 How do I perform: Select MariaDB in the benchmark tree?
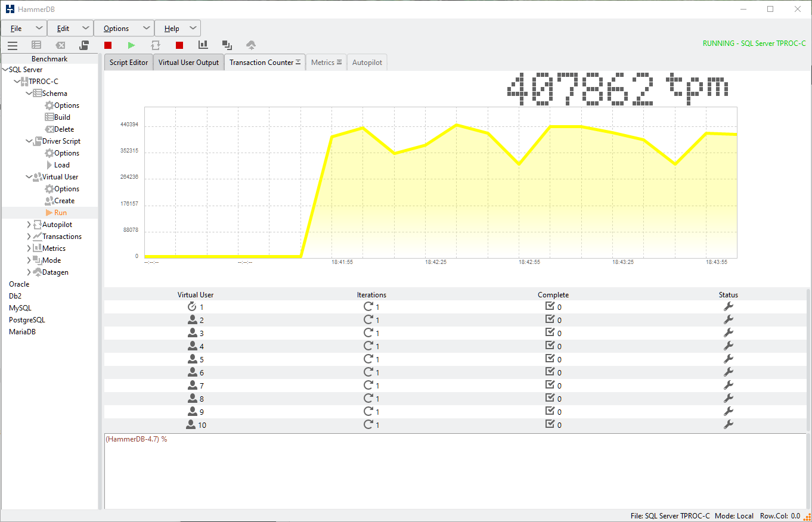click(22, 332)
